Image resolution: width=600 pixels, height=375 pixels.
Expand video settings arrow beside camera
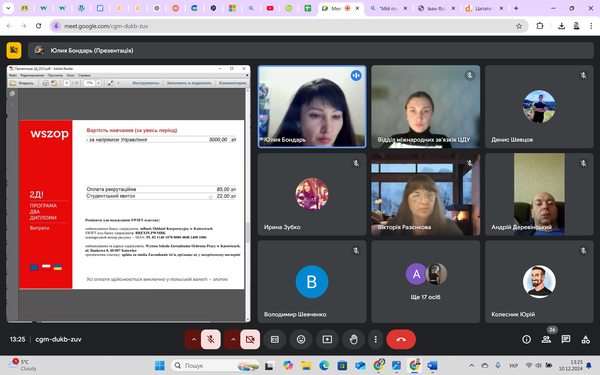pos(233,339)
